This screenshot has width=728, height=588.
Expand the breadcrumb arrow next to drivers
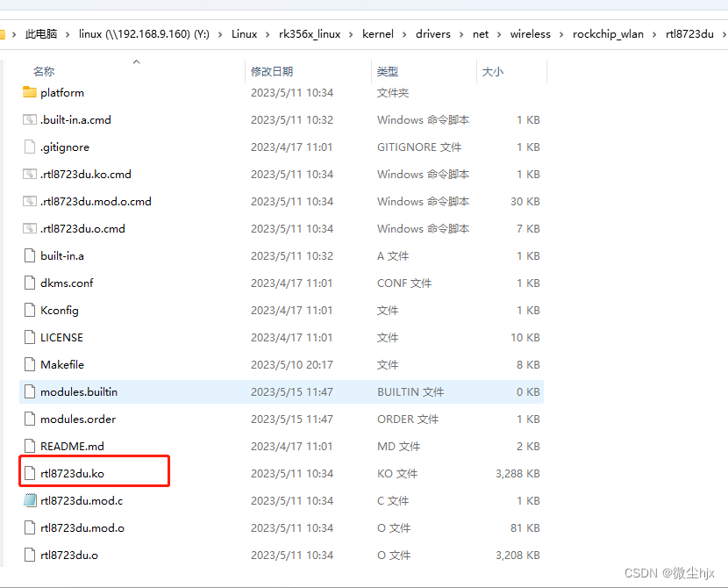[460, 33]
